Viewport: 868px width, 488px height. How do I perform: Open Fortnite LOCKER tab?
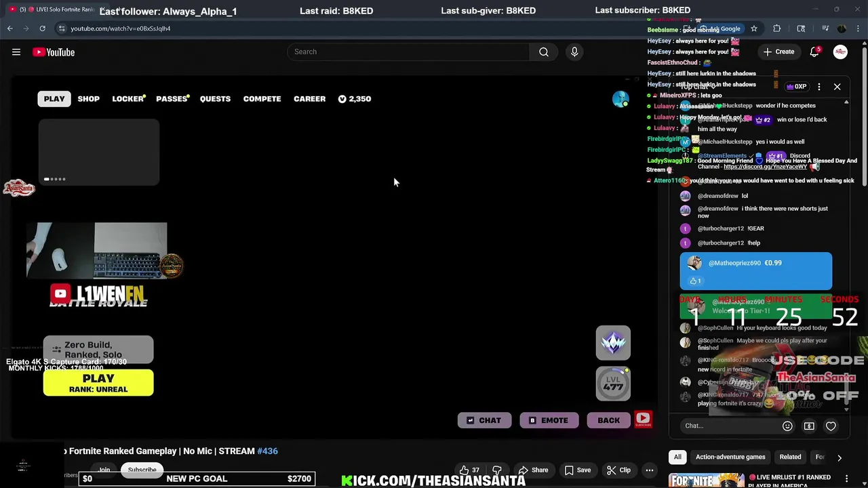pos(128,99)
